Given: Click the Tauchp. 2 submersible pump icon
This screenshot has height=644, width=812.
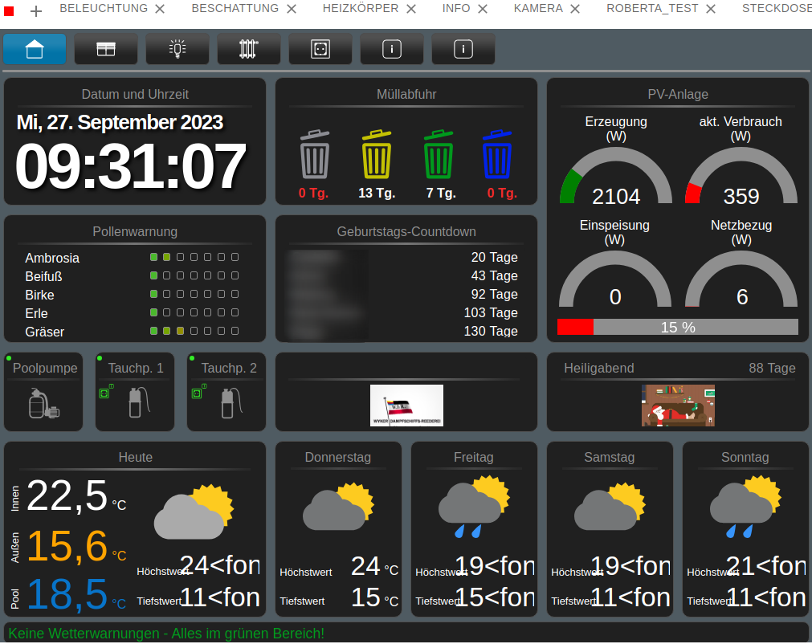Looking at the screenshot, I should [232, 403].
